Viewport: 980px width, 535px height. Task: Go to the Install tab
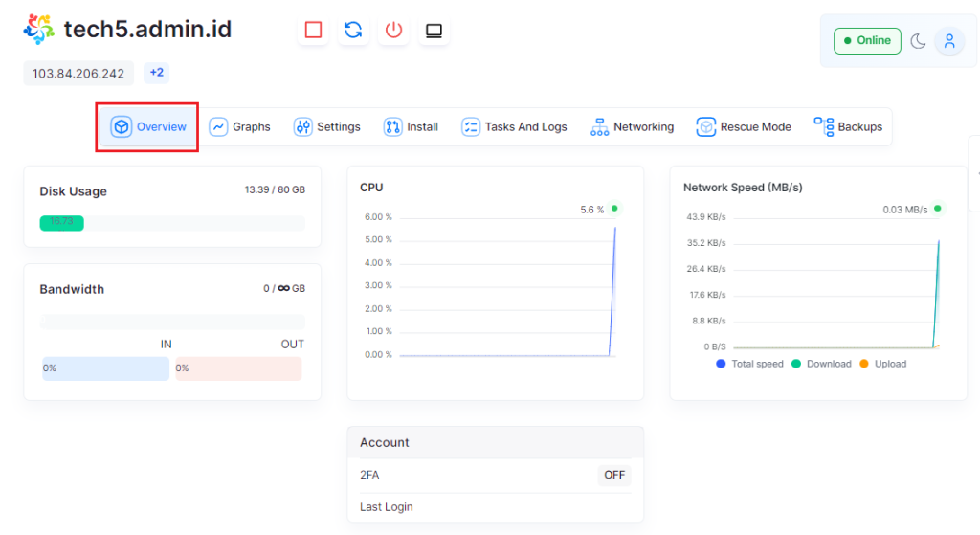tap(412, 127)
